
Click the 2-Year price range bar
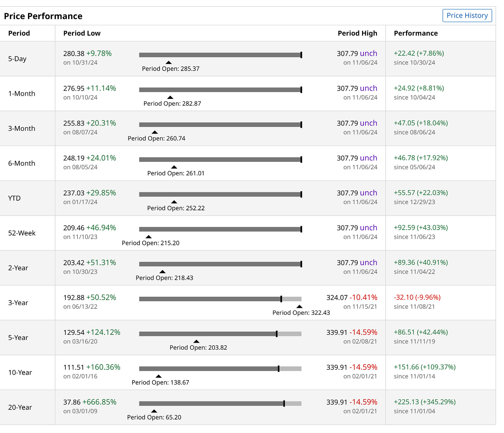[x=220, y=264]
